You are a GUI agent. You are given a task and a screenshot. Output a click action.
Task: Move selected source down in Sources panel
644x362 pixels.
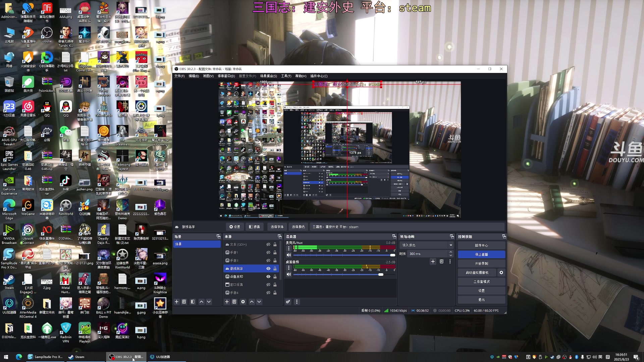pyautogui.click(x=259, y=302)
